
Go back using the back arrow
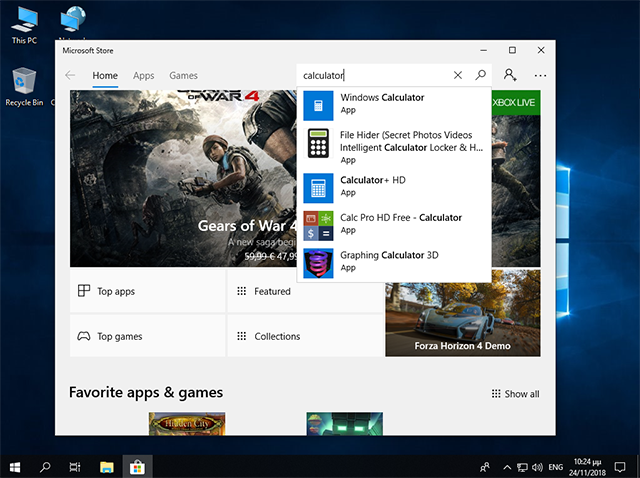70,75
